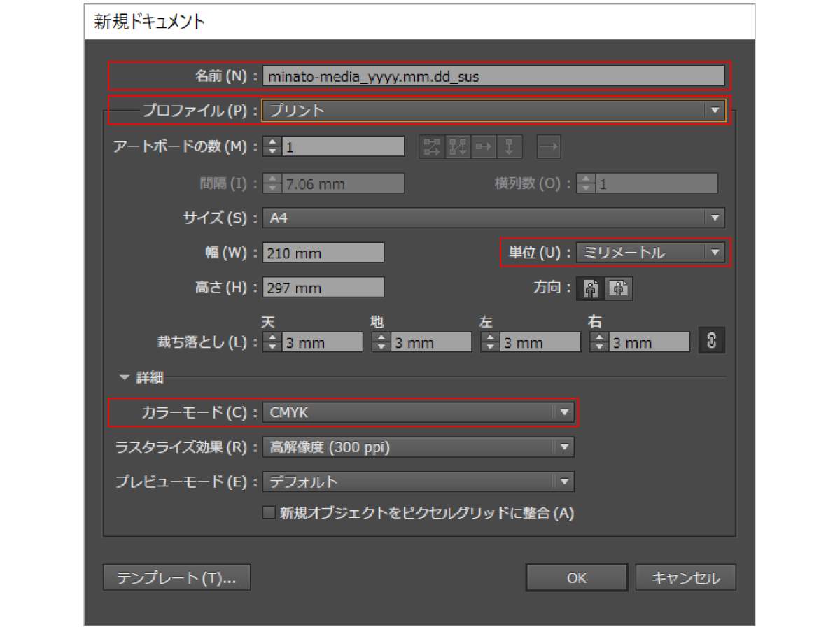
Task: Click the アートボードの数 stepper arrows
Action: (272, 146)
